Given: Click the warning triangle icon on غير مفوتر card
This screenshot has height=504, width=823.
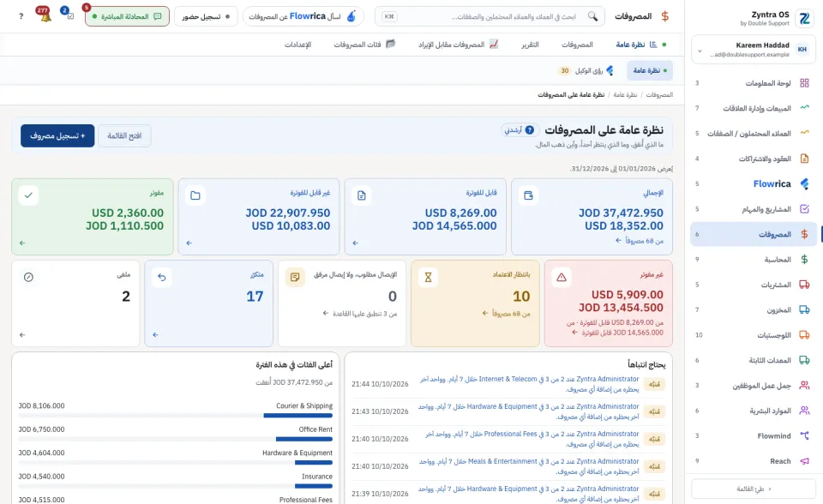Looking at the screenshot, I should tap(561, 277).
